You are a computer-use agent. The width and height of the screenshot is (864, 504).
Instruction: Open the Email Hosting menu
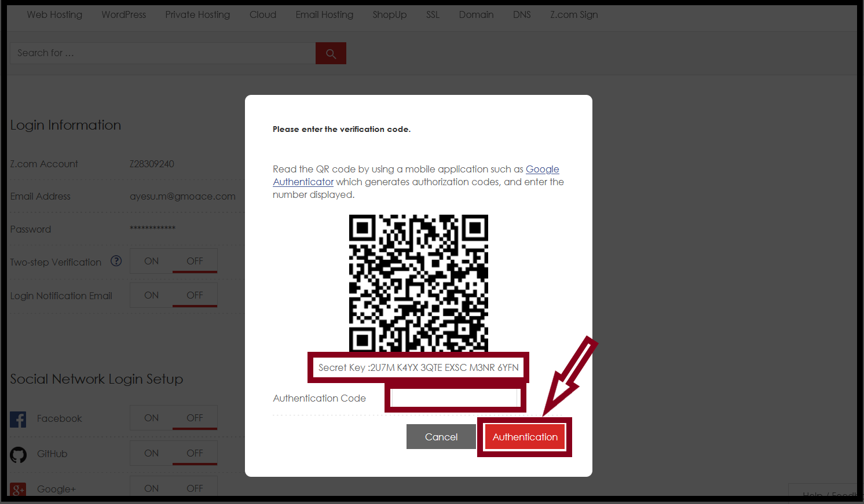click(x=324, y=14)
